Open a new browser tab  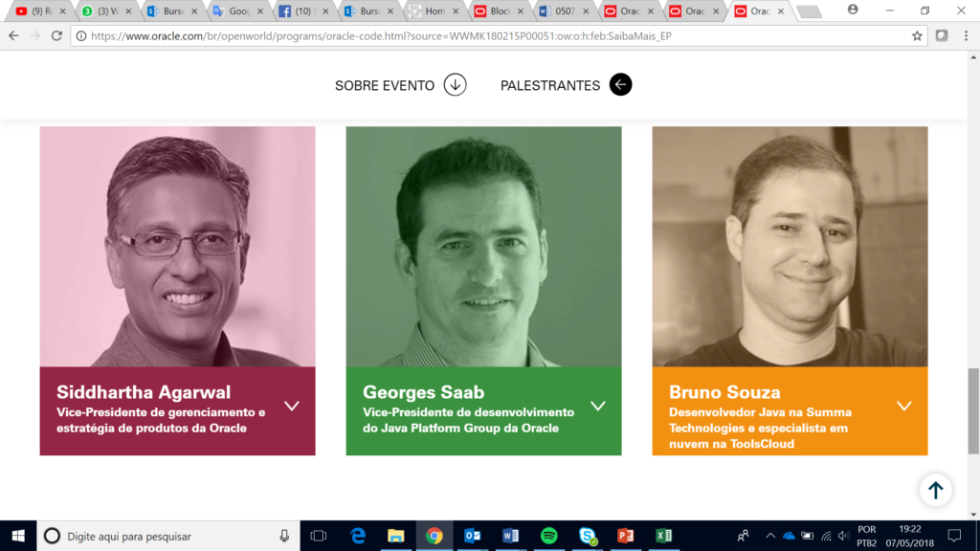click(810, 11)
